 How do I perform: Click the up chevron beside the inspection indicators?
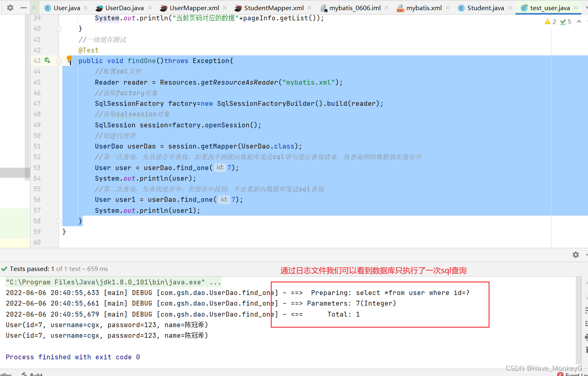[579, 22]
